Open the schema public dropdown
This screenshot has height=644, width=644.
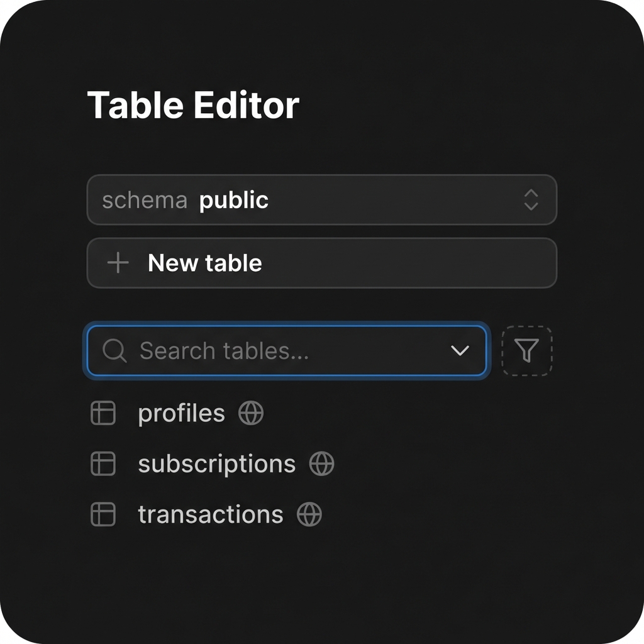[x=321, y=200]
